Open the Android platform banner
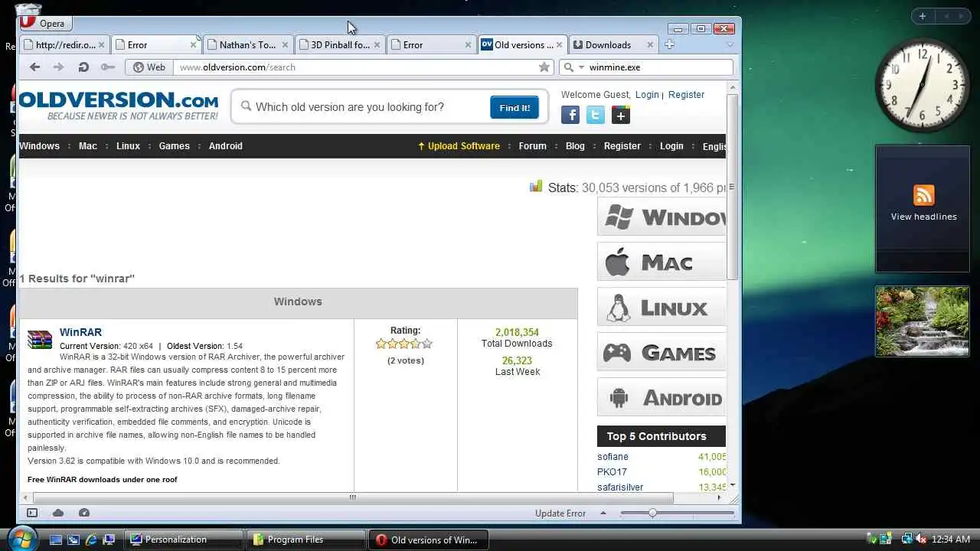The height and width of the screenshot is (551, 980). click(661, 398)
